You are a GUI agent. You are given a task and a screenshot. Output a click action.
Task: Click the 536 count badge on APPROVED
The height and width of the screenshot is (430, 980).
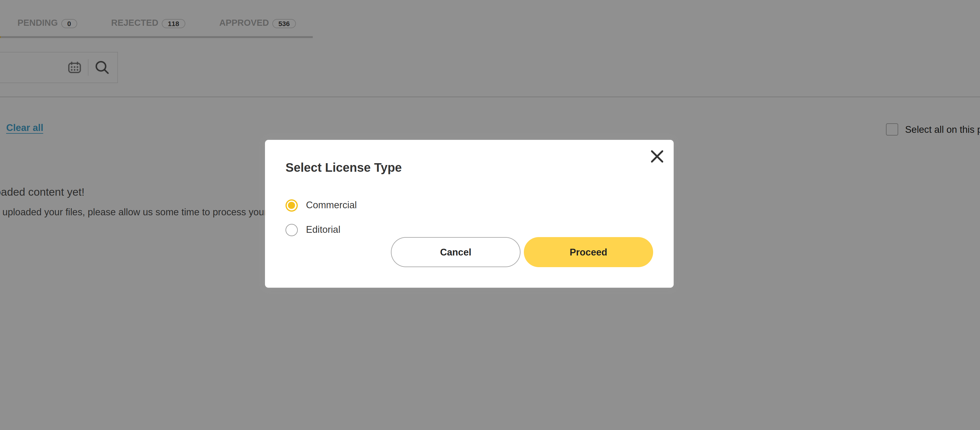coord(284,24)
